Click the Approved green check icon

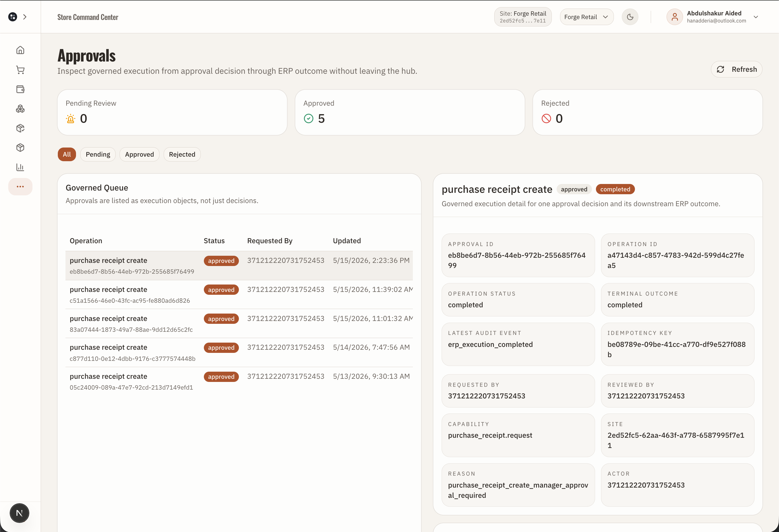(308, 119)
